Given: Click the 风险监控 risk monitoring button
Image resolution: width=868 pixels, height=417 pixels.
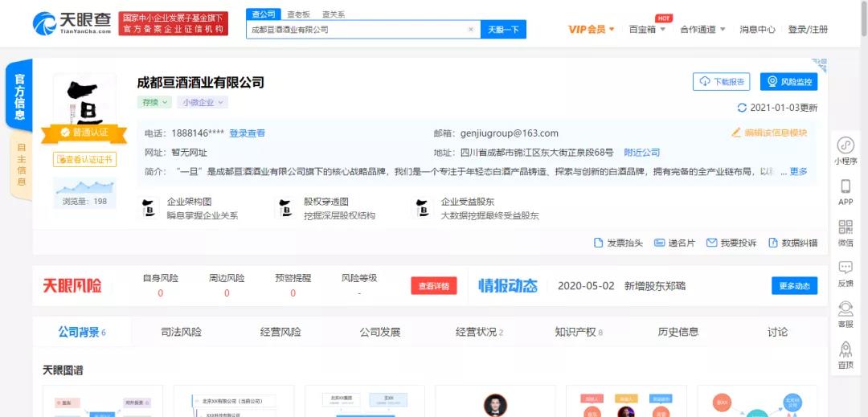Looking at the screenshot, I should point(788,82).
